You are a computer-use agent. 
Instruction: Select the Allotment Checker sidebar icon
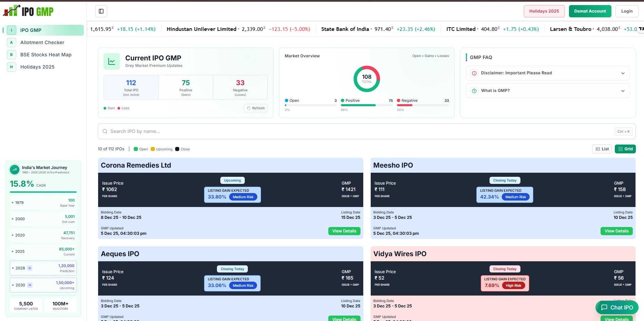11,42
